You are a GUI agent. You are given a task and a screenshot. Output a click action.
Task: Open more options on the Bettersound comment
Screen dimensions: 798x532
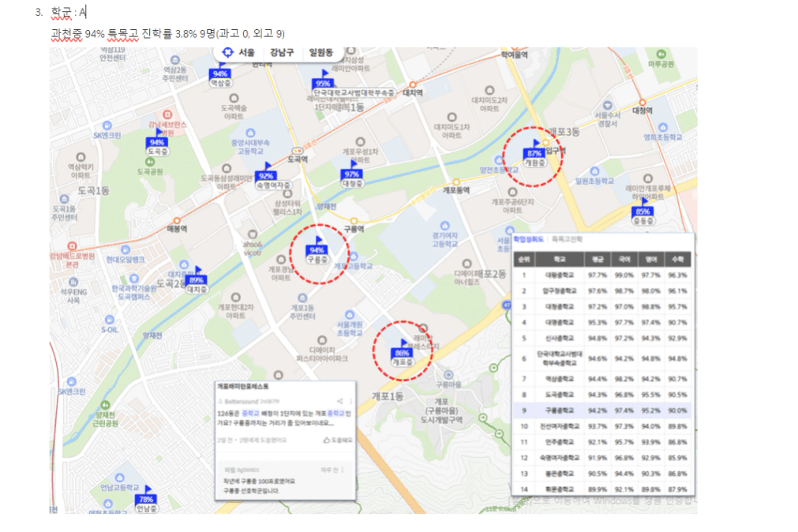click(350, 401)
